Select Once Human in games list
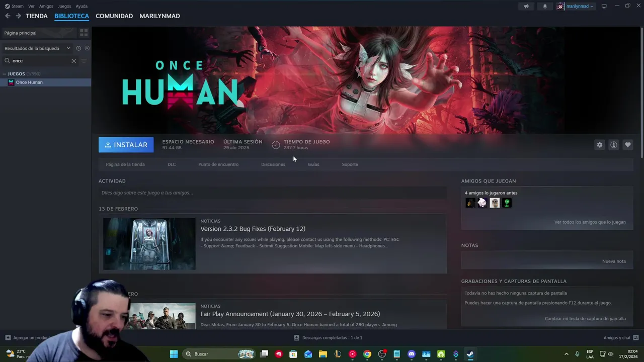 (x=46, y=82)
